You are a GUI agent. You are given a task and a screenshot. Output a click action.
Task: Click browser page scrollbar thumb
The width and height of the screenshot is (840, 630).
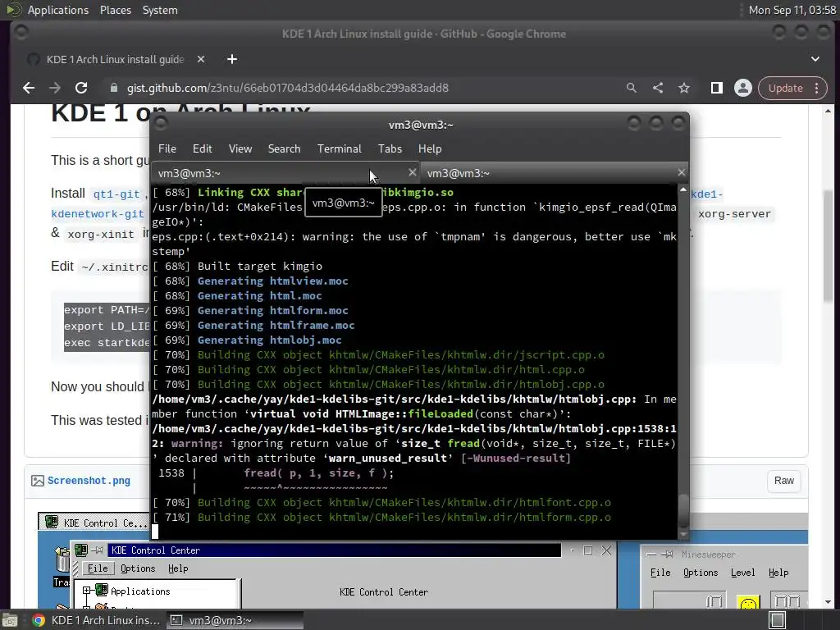pos(829,245)
